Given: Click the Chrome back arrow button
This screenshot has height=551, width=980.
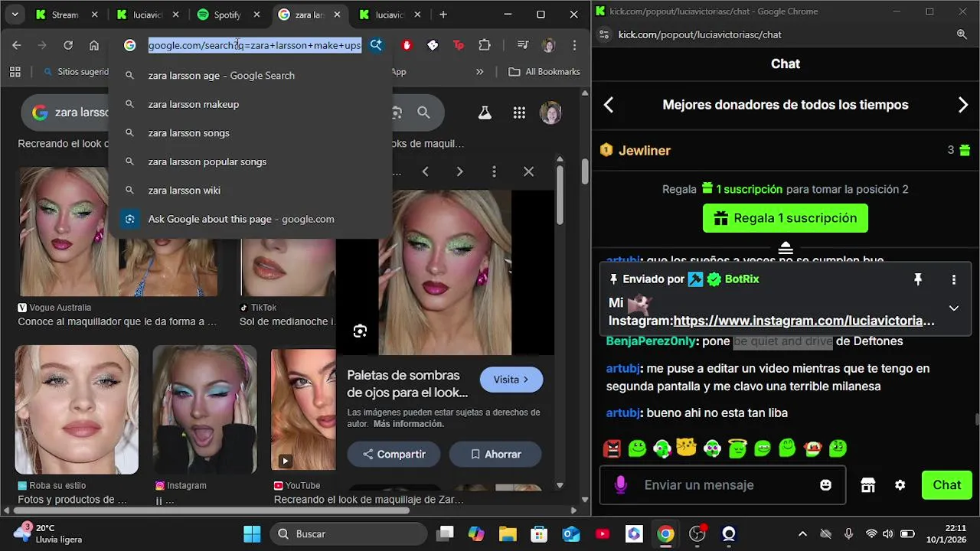Looking at the screenshot, I should [17, 45].
